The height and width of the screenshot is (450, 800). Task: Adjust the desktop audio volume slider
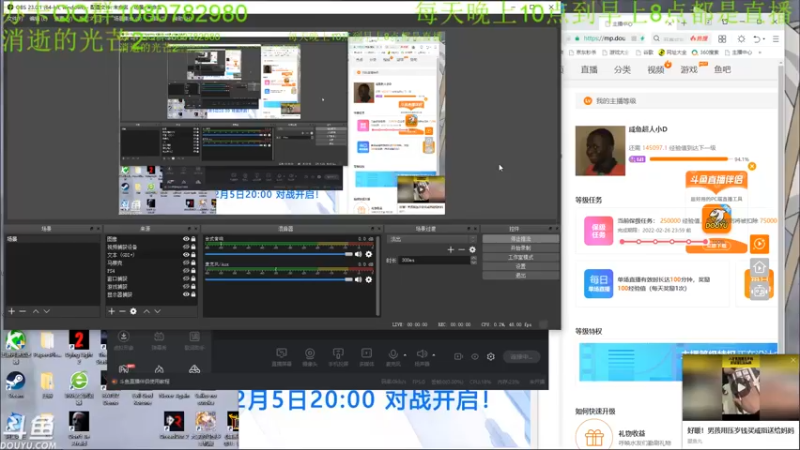point(279,254)
